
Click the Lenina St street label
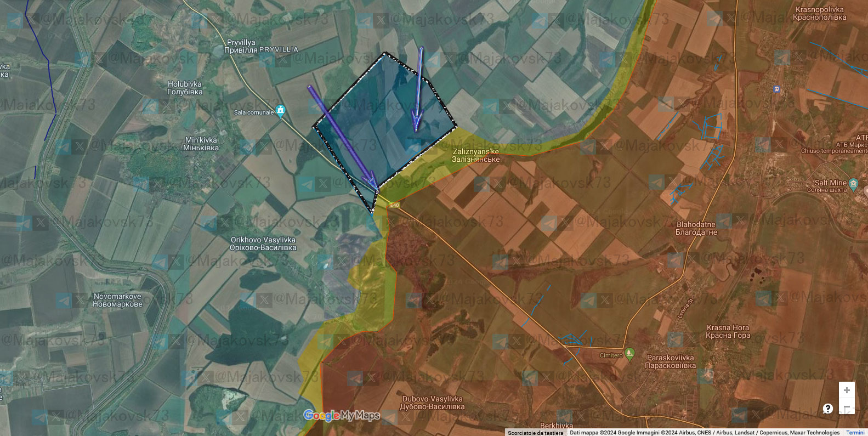click(x=685, y=308)
